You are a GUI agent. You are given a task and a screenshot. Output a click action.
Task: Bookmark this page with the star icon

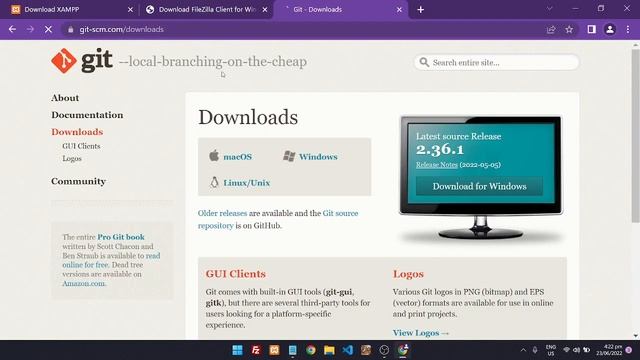click(x=569, y=29)
